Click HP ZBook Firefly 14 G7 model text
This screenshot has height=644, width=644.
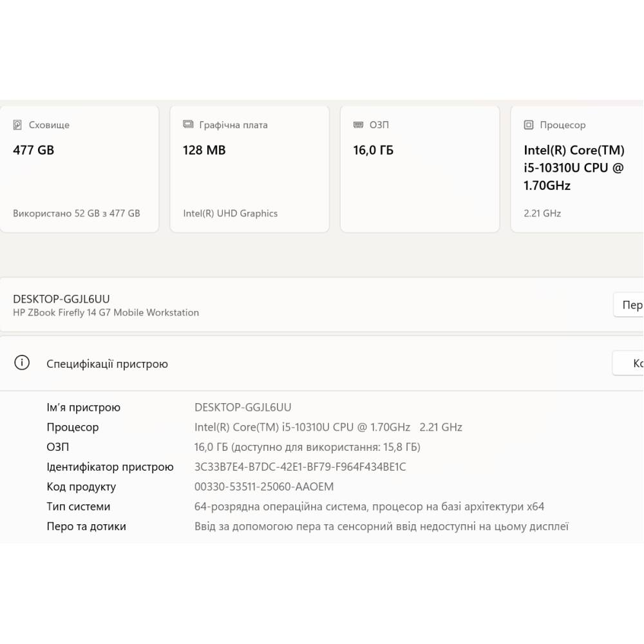click(106, 312)
